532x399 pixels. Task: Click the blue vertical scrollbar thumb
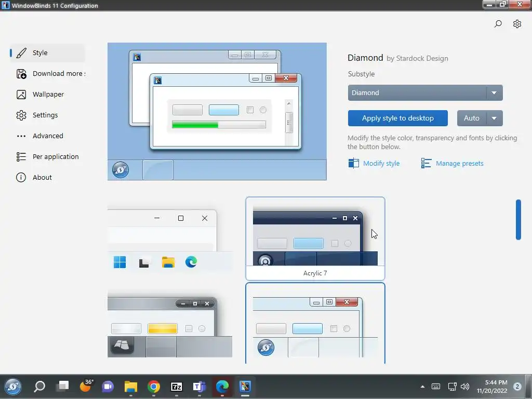click(x=518, y=220)
